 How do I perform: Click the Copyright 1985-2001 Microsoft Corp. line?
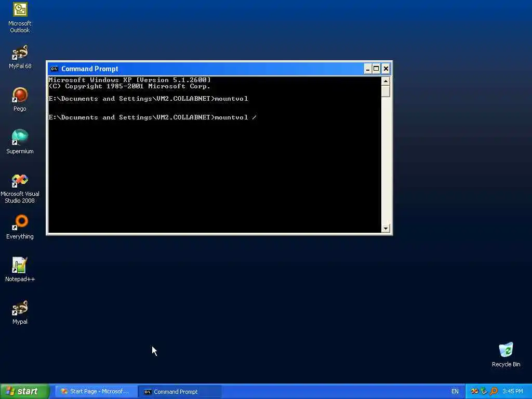click(129, 87)
